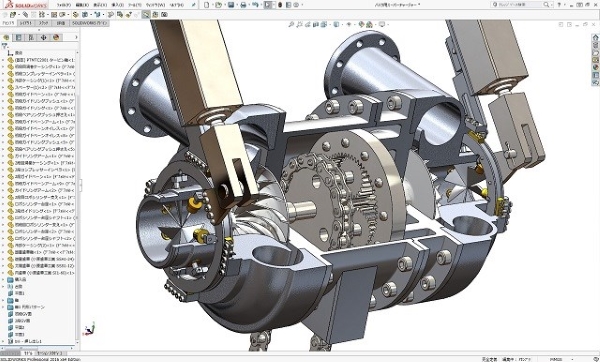The width and height of the screenshot is (600, 362).
Task: Expand the SOLIDWORKS Help dropdown arrow
Action: point(564,5)
